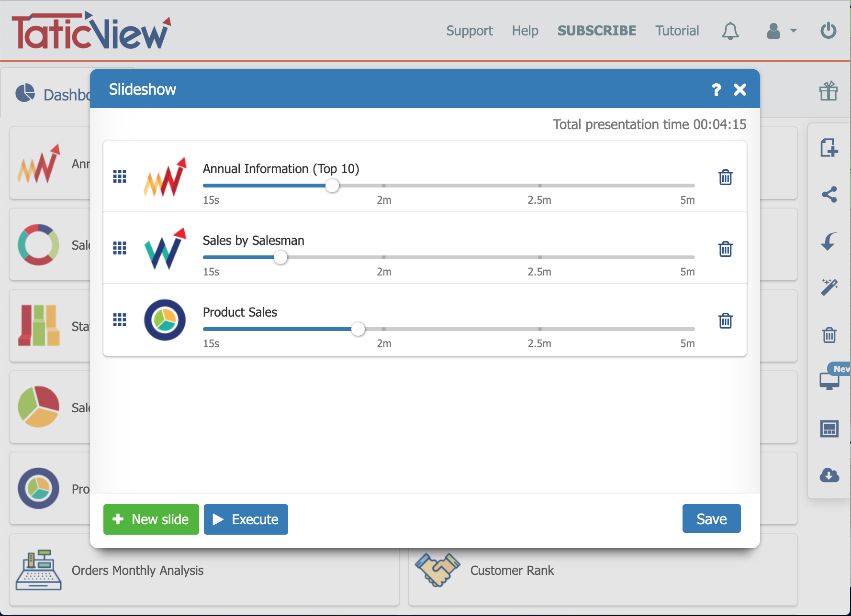Image resolution: width=851 pixels, height=616 pixels.
Task: Open the Slideshow help question mark
Action: (x=716, y=89)
